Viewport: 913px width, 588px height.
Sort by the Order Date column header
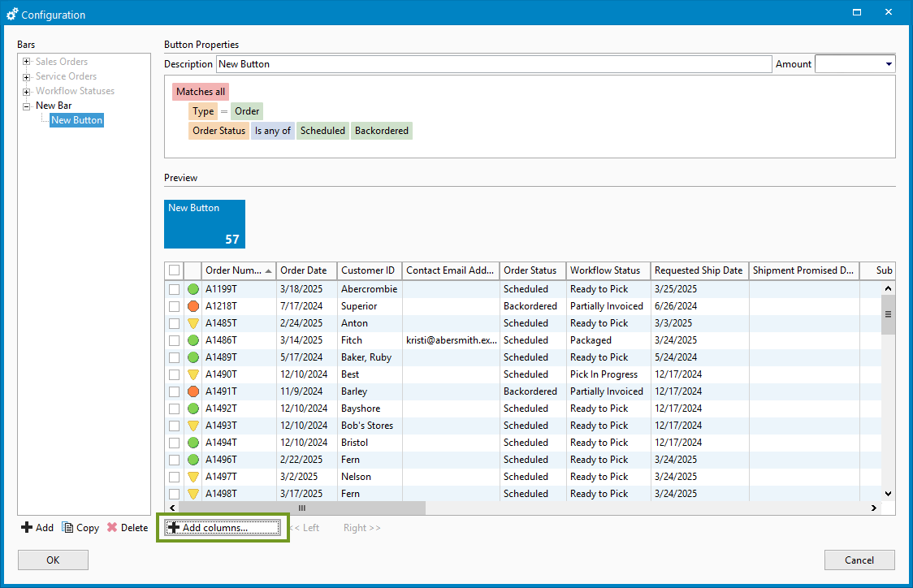[x=306, y=270]
